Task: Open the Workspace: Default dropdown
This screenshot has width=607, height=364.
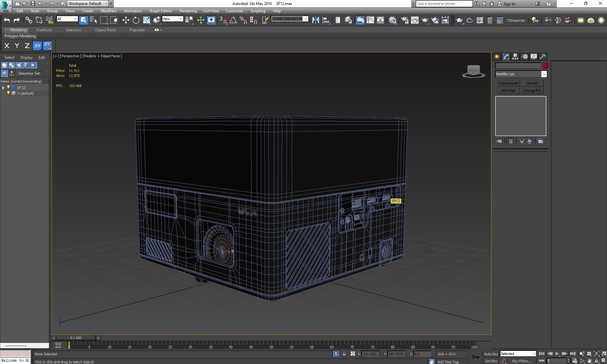Action: coord(88,3)
